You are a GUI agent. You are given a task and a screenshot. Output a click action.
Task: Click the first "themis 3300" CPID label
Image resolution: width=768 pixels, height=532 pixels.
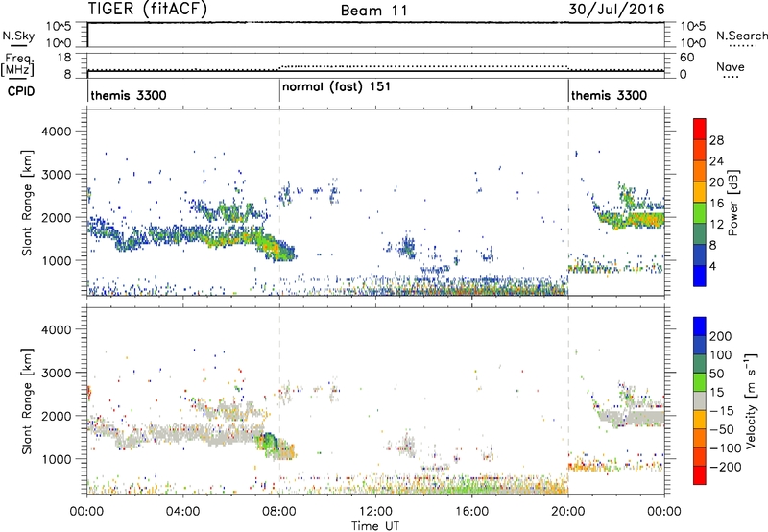129,95
